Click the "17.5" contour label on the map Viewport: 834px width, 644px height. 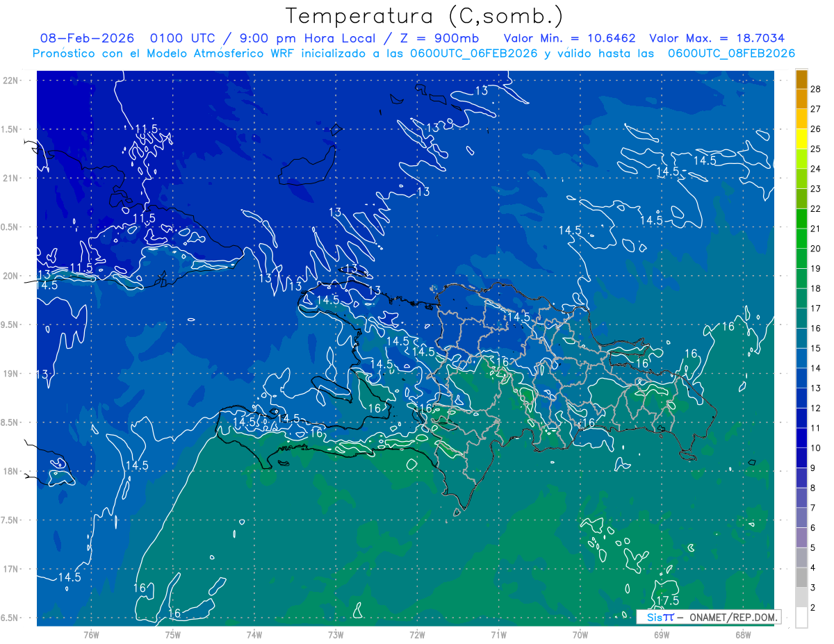tap(668, 600)
